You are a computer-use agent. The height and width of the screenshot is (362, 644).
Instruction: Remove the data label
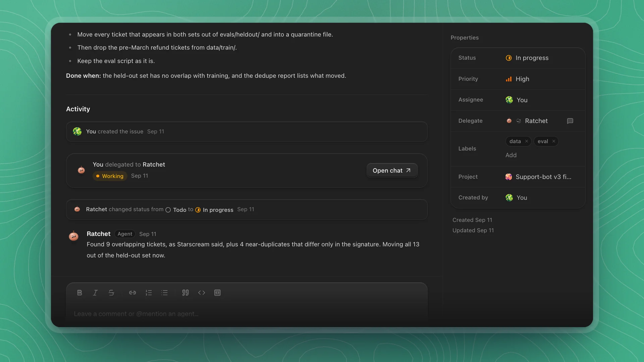click(527, 141)
